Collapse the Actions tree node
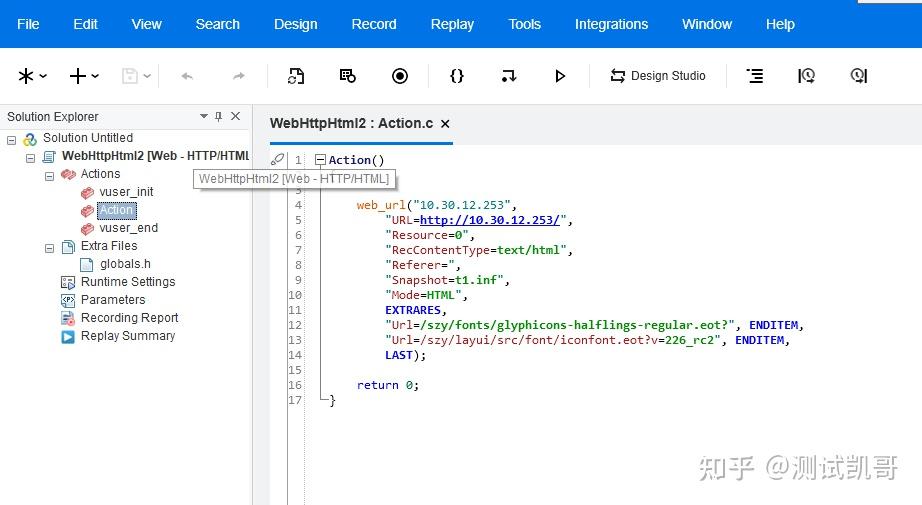922x505 pixels. click(50, 175)
